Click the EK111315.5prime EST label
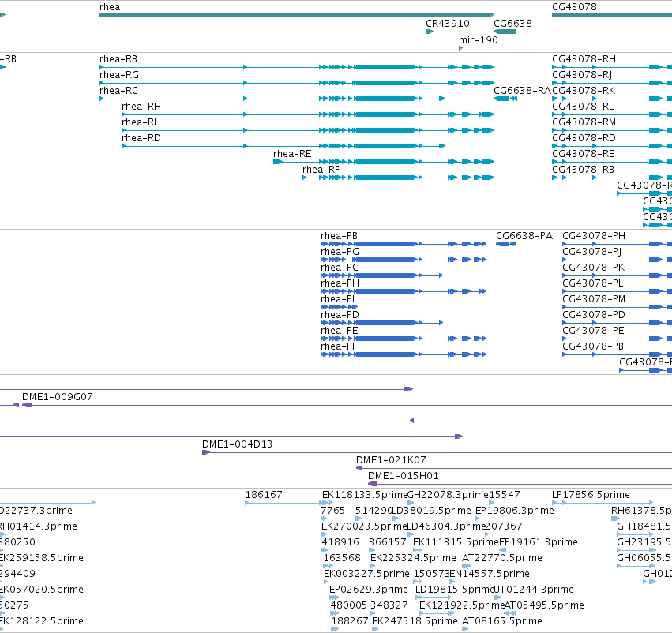This screenshot has height=633, width=672. 456,543
